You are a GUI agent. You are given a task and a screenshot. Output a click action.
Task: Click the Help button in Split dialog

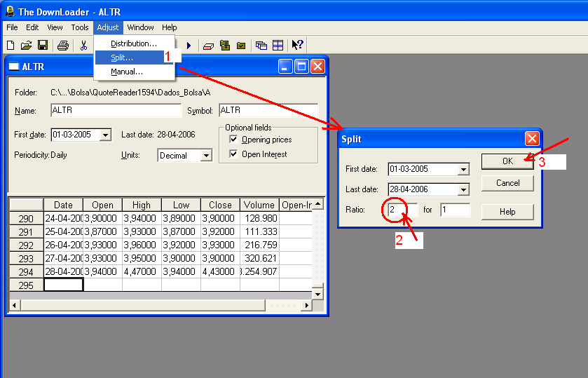pyautogui.click(x=507, y=212)
